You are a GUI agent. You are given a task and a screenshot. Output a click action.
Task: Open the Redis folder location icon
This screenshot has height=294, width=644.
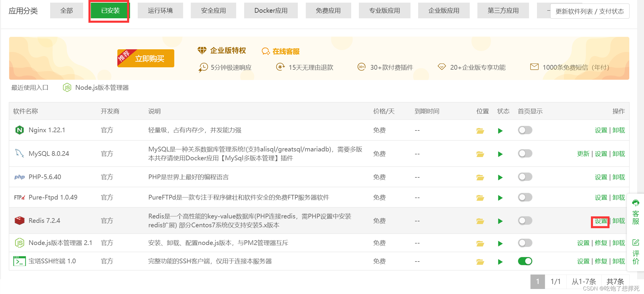point(480,221)
